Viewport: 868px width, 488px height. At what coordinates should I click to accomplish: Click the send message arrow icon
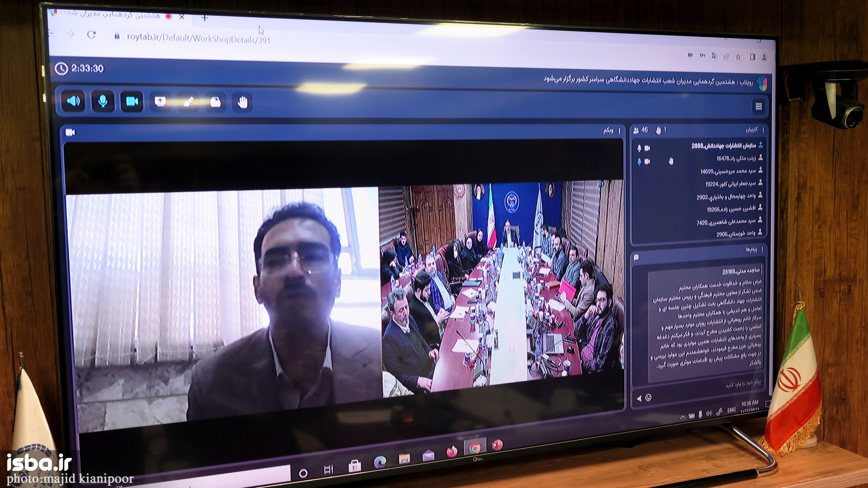tap(639, 398)
